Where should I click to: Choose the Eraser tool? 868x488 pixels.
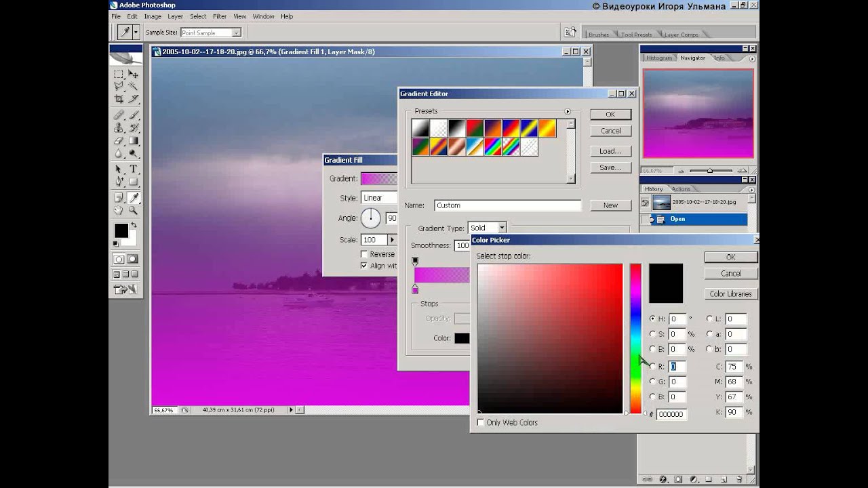(x=119, y=141)
